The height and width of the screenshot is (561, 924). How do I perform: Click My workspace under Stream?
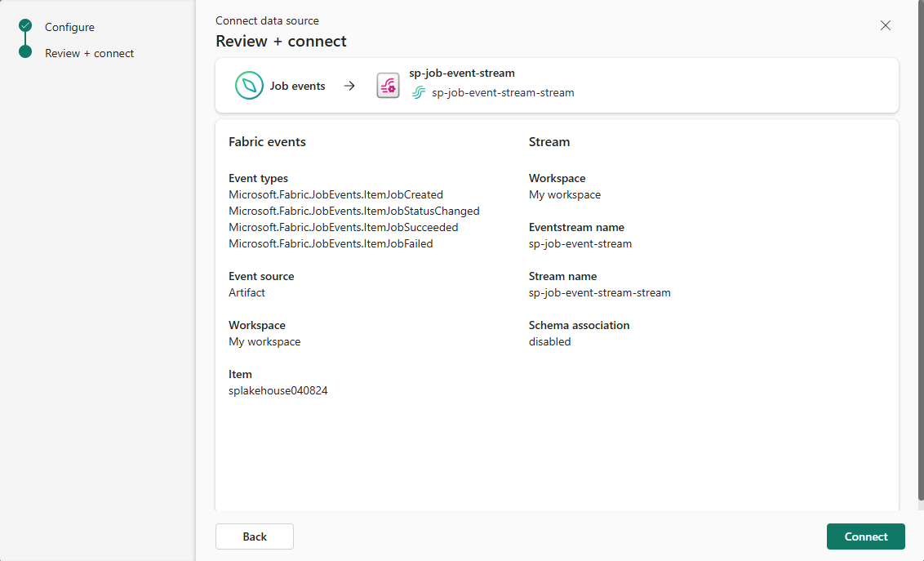(565, 194)
